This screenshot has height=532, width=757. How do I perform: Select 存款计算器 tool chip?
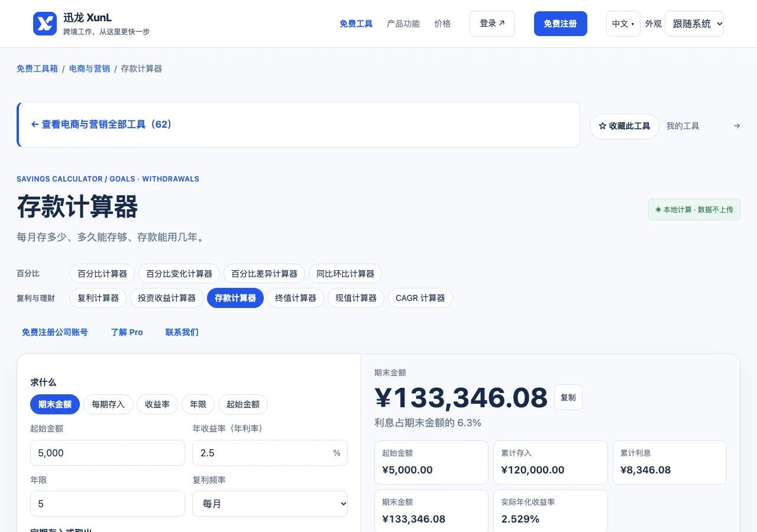[235, 298]
